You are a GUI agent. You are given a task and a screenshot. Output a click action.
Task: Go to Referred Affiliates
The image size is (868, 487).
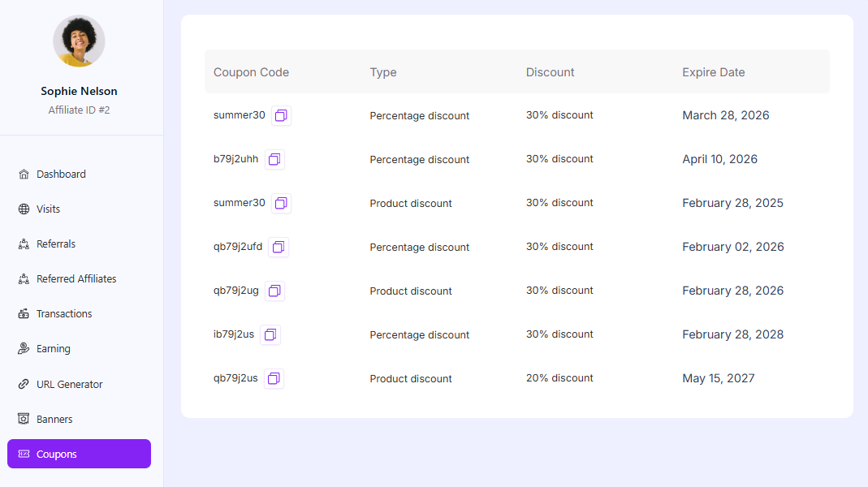76,279
